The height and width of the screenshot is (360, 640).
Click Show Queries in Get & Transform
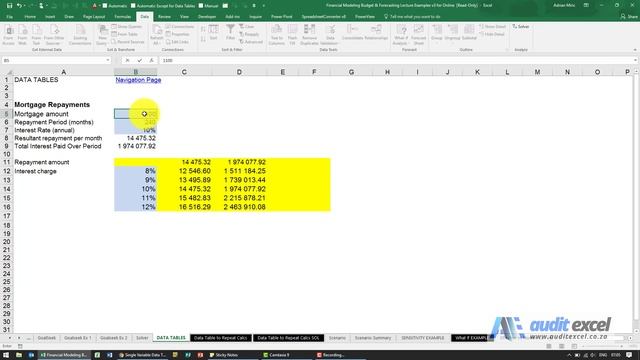click(127, 27)
